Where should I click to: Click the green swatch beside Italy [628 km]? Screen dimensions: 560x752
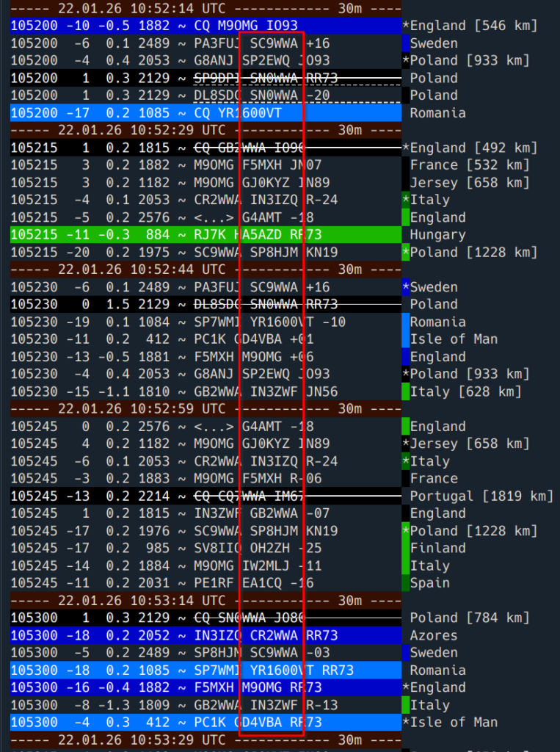click(x=406, y=392)
